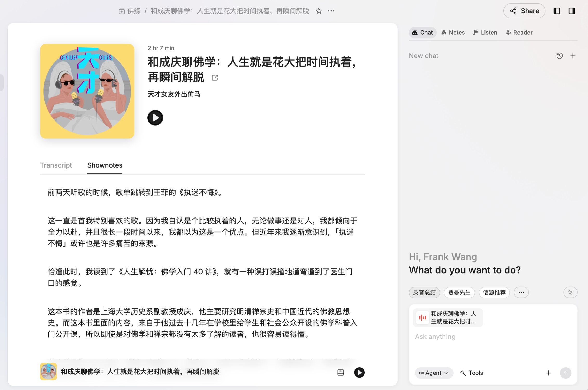Click the 费曼先生 suggestion chip
This screenshot has width=588, height=390.
459,292
